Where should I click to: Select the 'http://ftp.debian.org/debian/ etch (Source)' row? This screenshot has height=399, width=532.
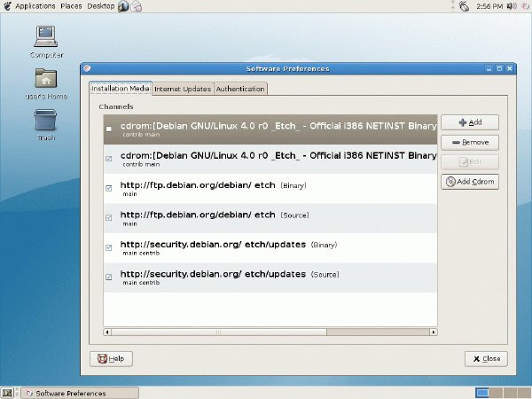coord(270,218)
